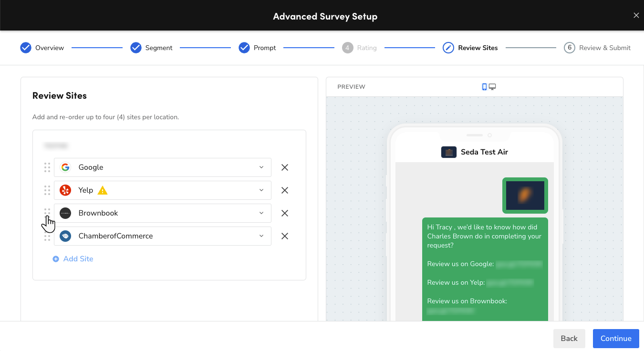Expand the ChamberofCommerce dropdown
Screen dimensions: 644x351
(261, 236)
